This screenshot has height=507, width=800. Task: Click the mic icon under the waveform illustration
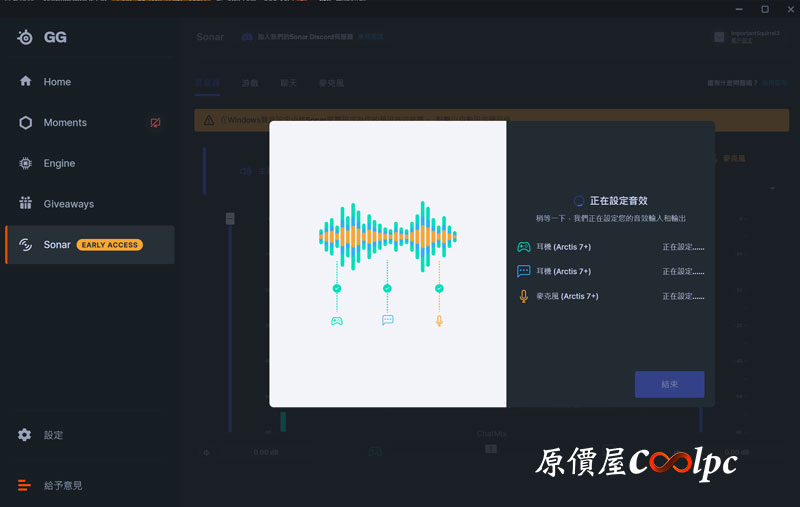(x=439, y=320)
